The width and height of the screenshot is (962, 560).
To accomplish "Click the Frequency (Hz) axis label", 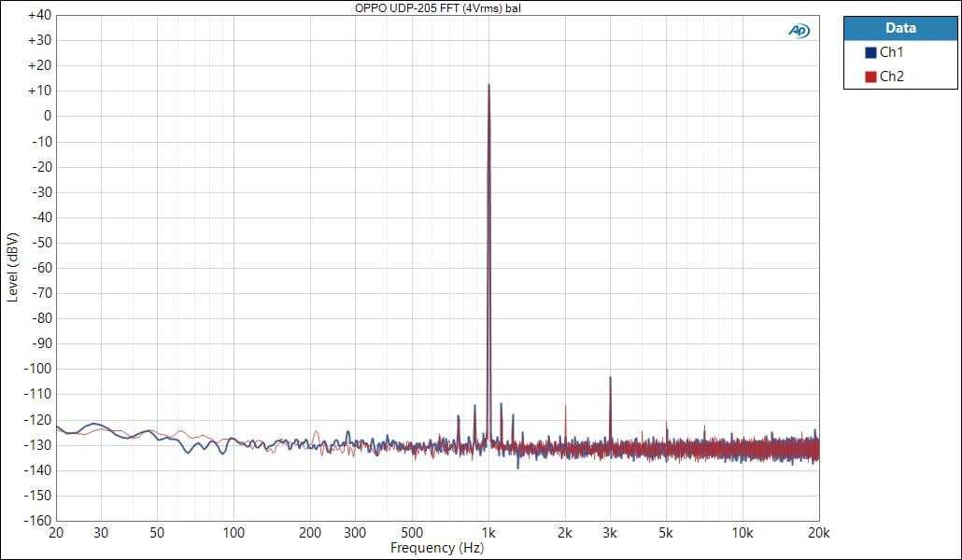I will [437, 548].
